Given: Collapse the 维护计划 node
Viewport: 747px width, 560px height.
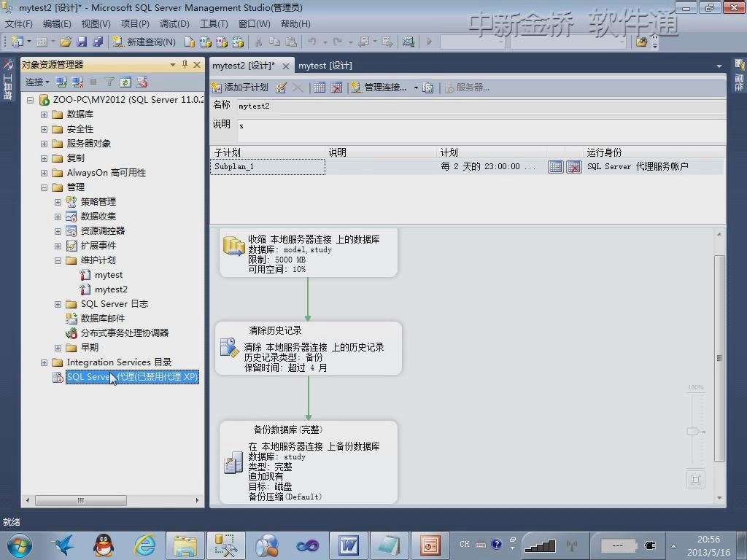Looking at the screenshot, I should pyautogui.click(x=58, y=260).
